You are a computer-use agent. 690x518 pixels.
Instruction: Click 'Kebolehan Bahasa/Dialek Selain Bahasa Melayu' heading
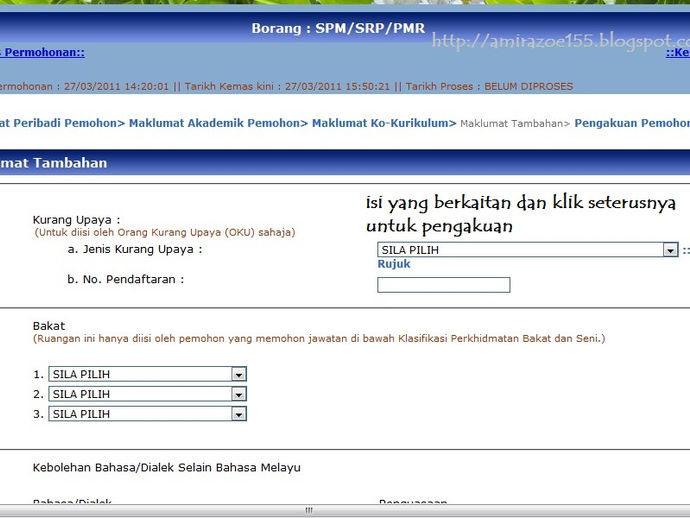pyautogui.click(x=167, y=467)
